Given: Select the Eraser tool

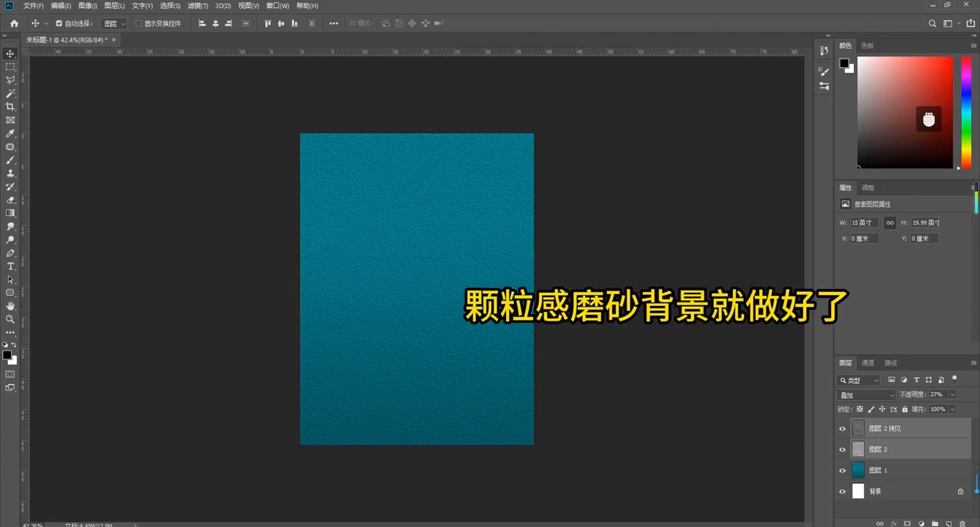Looking at the screenshot, I should (x=10, y=200).
